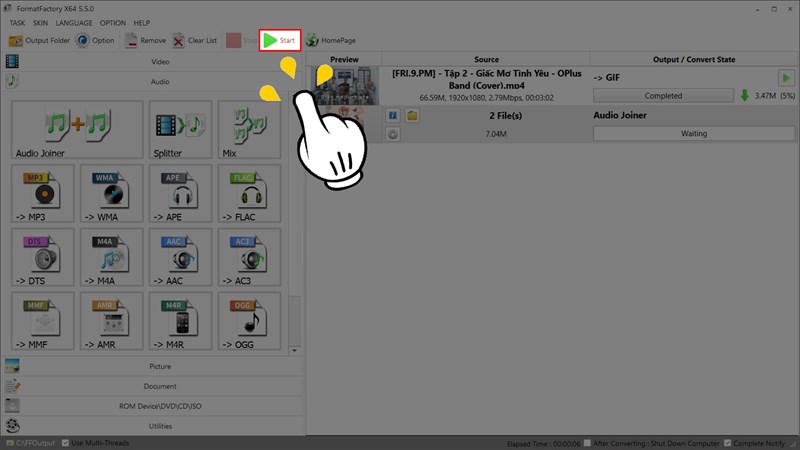800x450 pixels.
Task: Expand the Utilities category
Action: coord(153,426)
